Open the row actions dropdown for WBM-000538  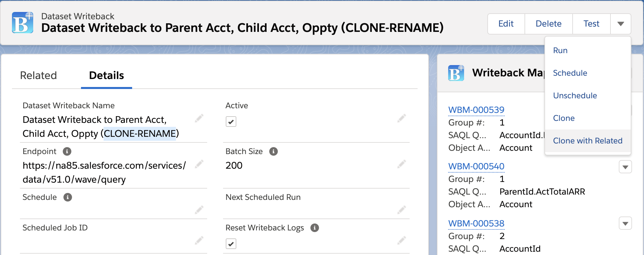[625, 223]
